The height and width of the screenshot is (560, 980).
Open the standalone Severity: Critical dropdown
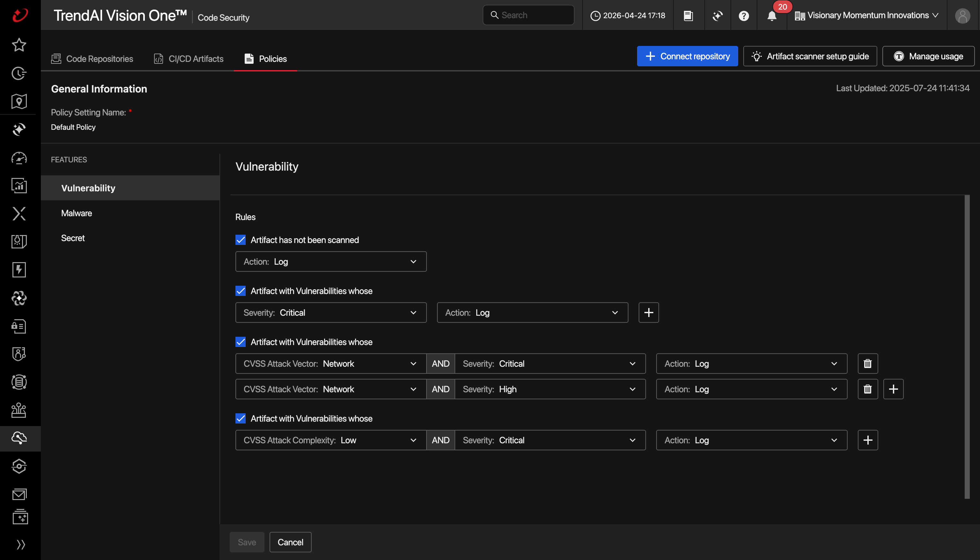tap(331, 312)
